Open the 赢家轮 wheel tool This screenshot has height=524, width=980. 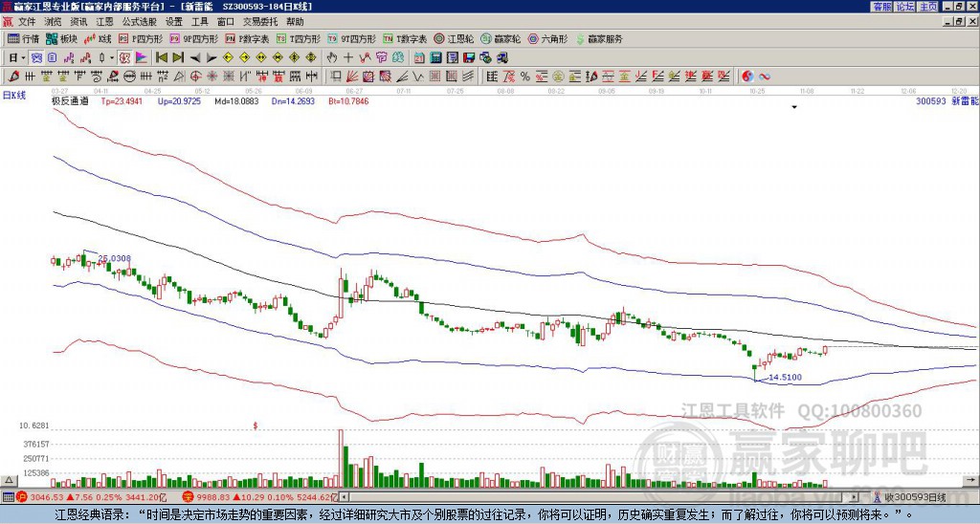[501, 38]
